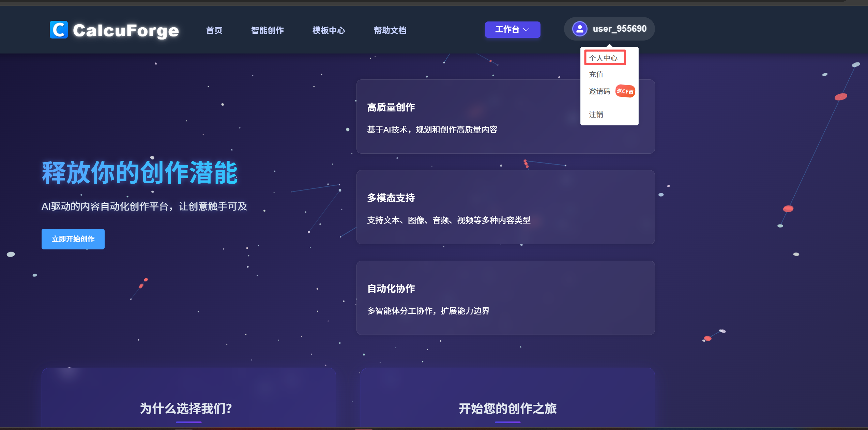The image size is (868, 430).
Task: Select 个人中心 from user menu
Action: pyautogui.click(x=603, y=58)
